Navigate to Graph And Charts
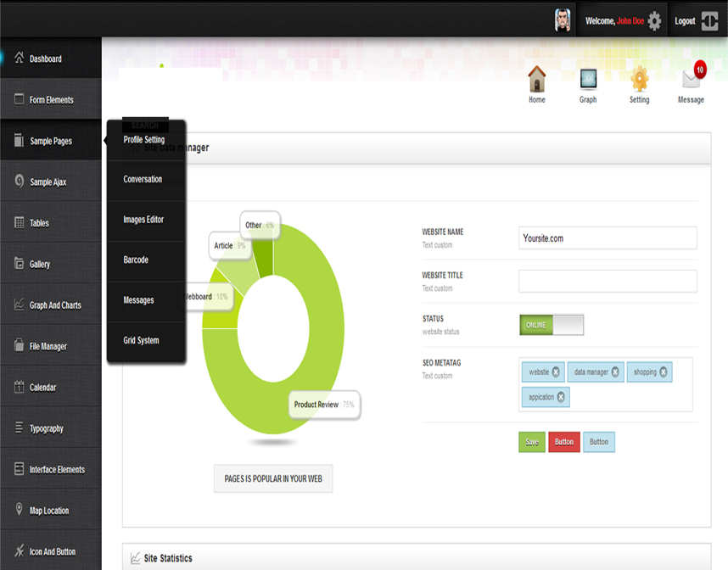The image size is (728, 570). pyautogui.click(x=51, y=305)
